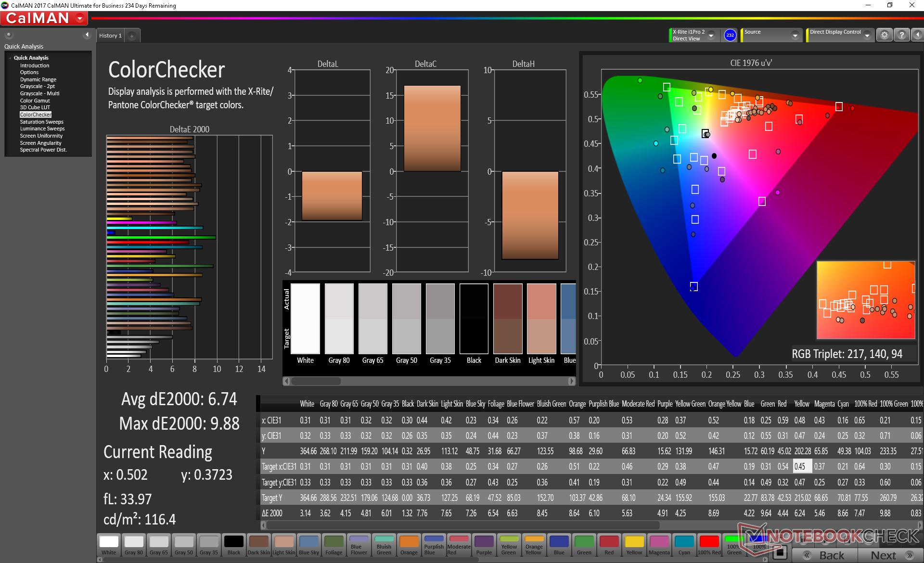Expand the Direct Display Control dropdown
This screenshot has height=563, width=924.
(867, 36)
